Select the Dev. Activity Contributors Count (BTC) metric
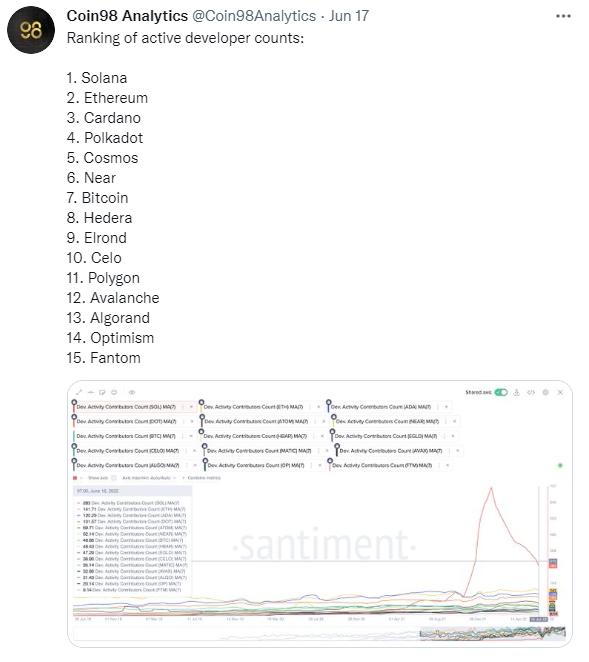Viewport: 589px width, 662px height. coord(126,436)
